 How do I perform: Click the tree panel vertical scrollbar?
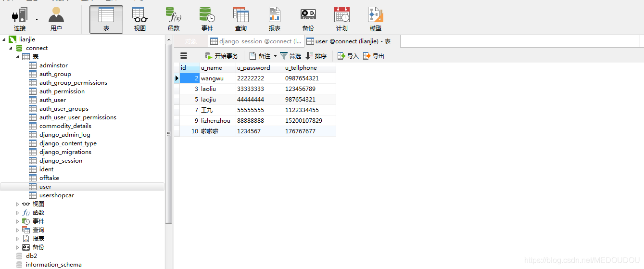coord(168,134)
